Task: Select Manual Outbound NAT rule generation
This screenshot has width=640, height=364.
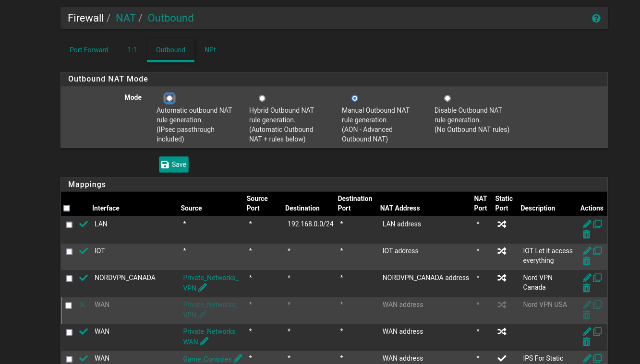Action: pos(355,98)
